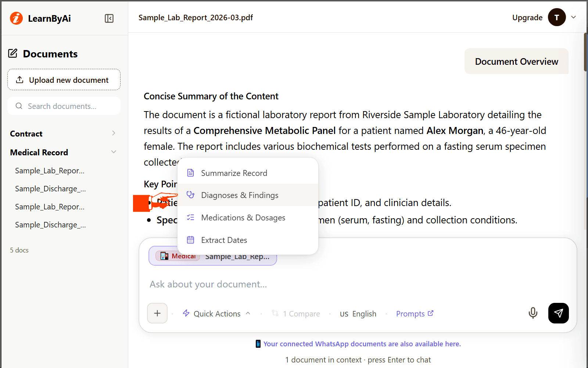Open connected WhatsApp documents link
The image size is (588, 368).
pyautogui.click(x=362, y=344)
